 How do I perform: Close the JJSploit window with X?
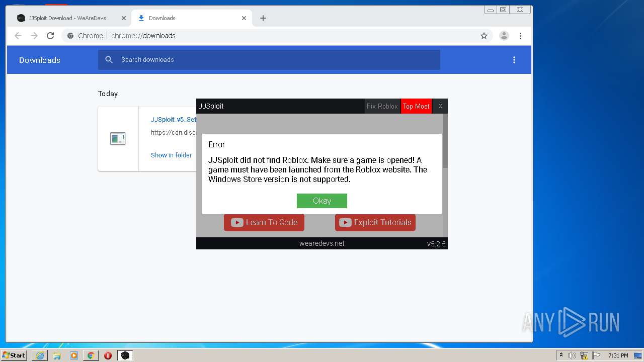(x=440, y=106)
